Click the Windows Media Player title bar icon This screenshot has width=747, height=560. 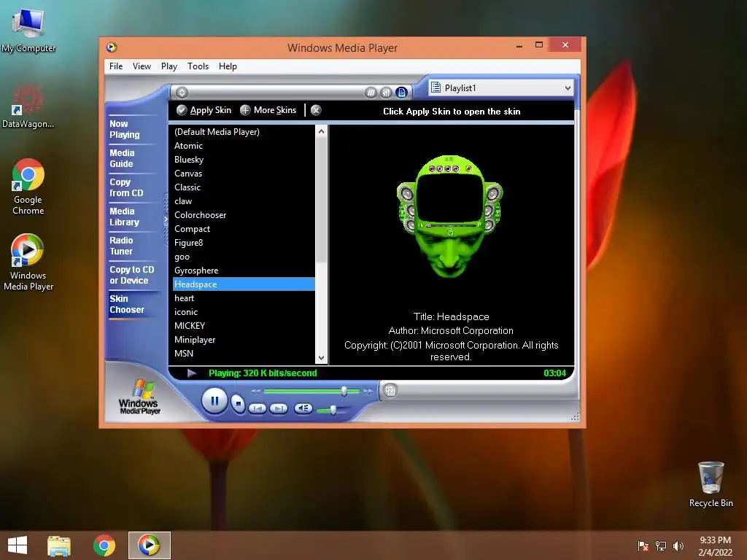point(112,47)
